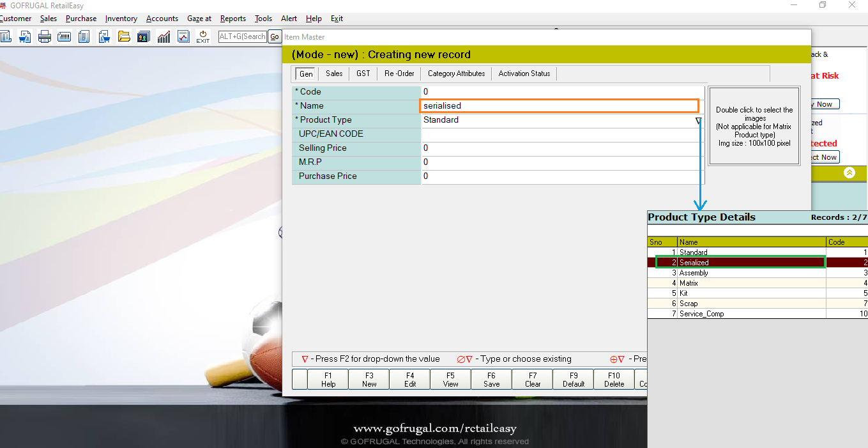
Task: Open the bar chart with arrow icon
Action: point(164,36)
